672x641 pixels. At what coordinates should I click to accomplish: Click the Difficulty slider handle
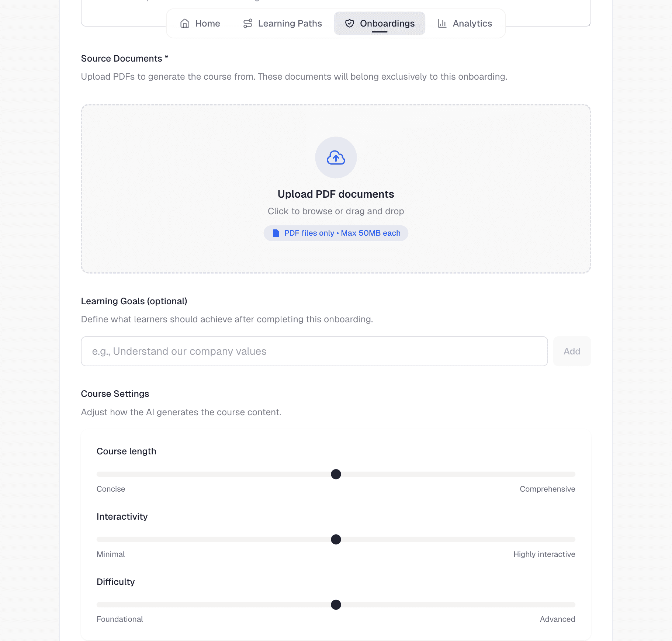(x=336, y=604)
